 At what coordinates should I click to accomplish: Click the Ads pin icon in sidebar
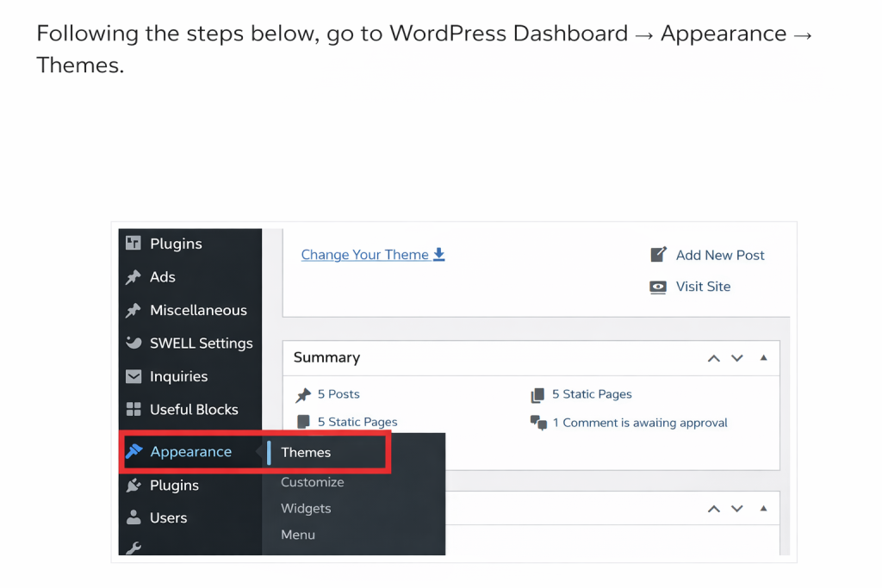click(134, 277)
